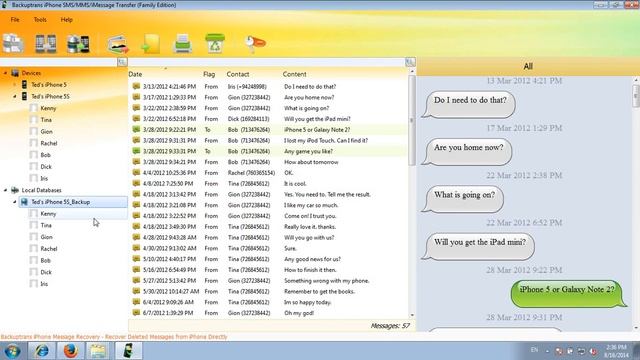Open Windows Explorer from taskbar
Viewport: 640px width, 360px height.
click(x=98, y=351)
